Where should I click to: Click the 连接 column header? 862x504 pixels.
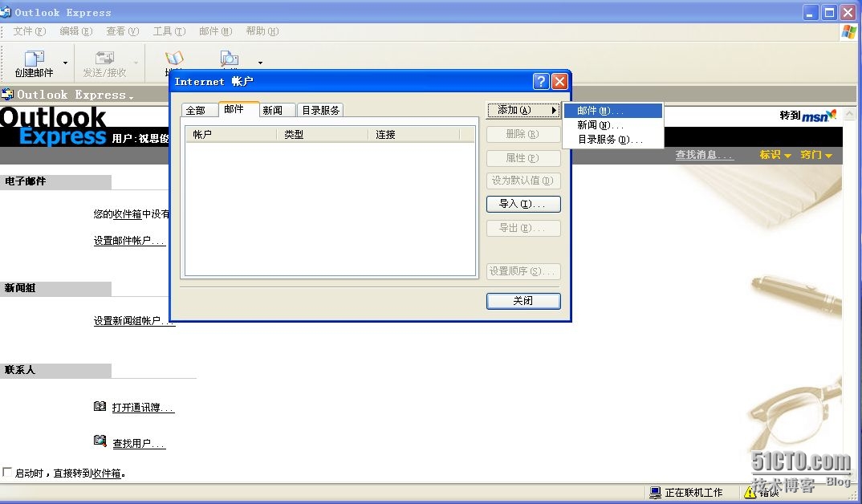coord(414,134)
